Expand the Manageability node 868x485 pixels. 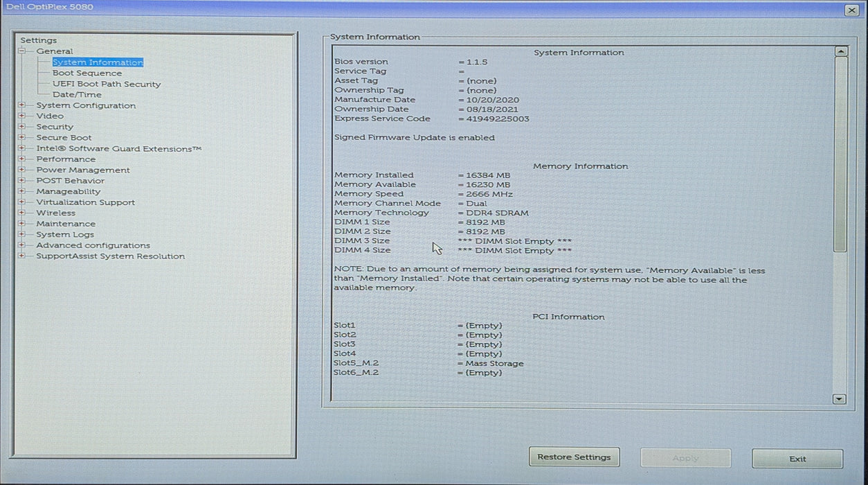(x=22, y=191)
